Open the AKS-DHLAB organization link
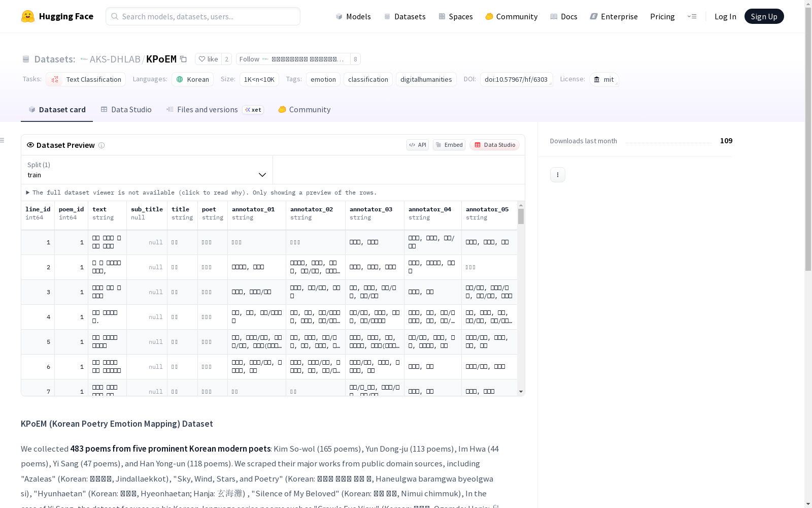The height and width of the screenshot is (508, 812). [115, 59]
